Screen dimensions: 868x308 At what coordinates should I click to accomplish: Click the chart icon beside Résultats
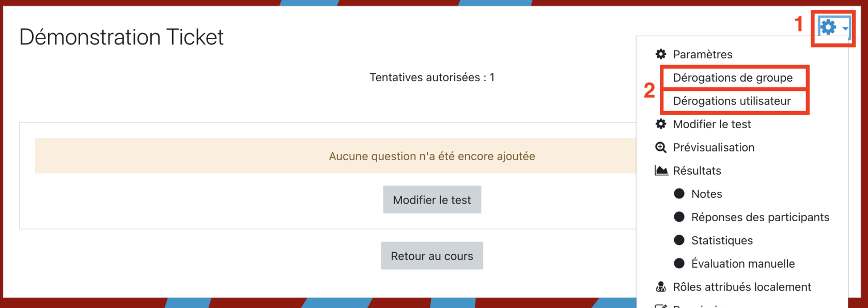point(661,171)
